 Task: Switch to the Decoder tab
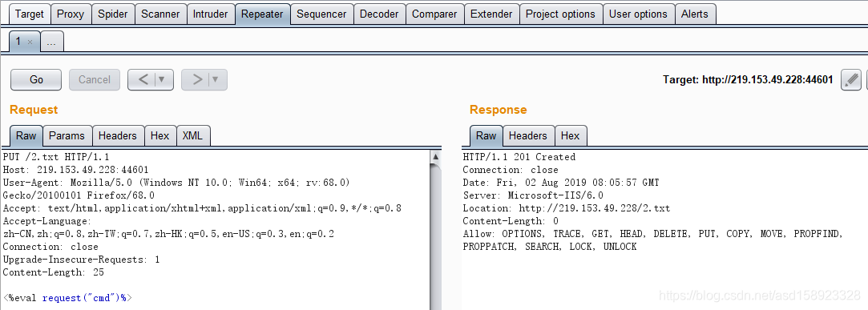[379, 14]
